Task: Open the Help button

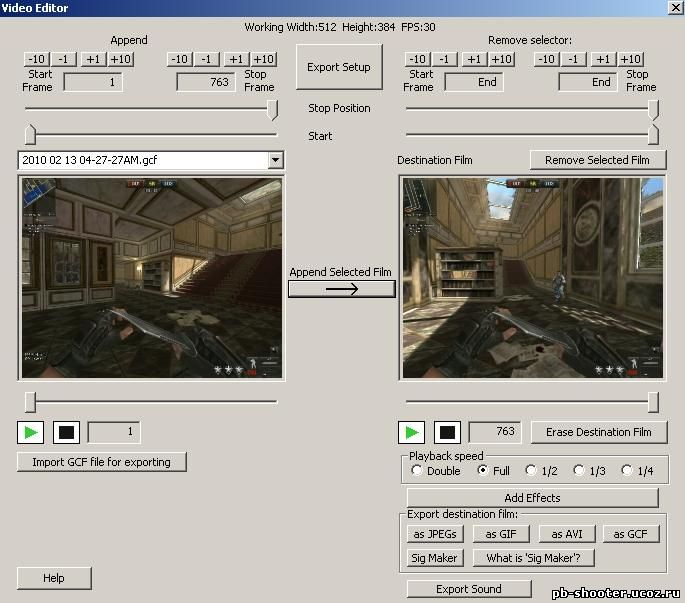Action: [54, 578]
